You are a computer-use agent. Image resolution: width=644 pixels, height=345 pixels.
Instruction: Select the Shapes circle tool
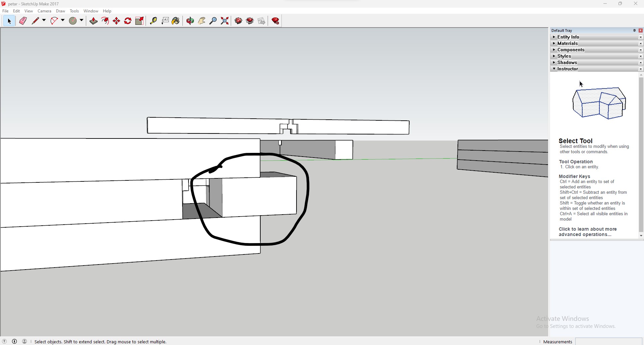(x=73, y=21)
